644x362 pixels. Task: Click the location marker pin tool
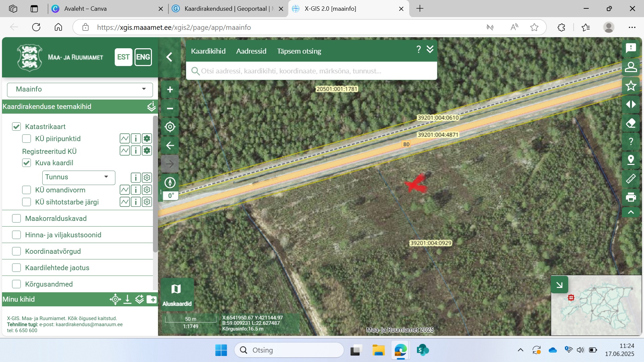point(631,160)
